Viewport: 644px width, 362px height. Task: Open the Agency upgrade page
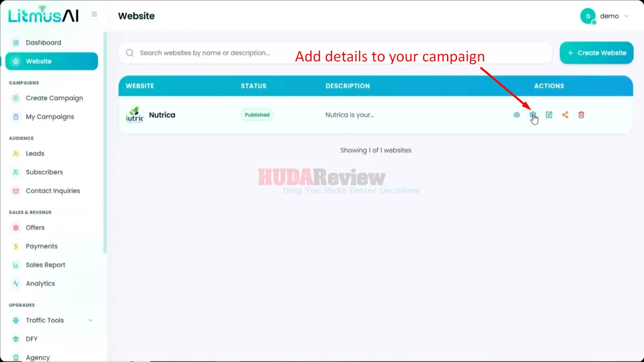click(52, 357)
